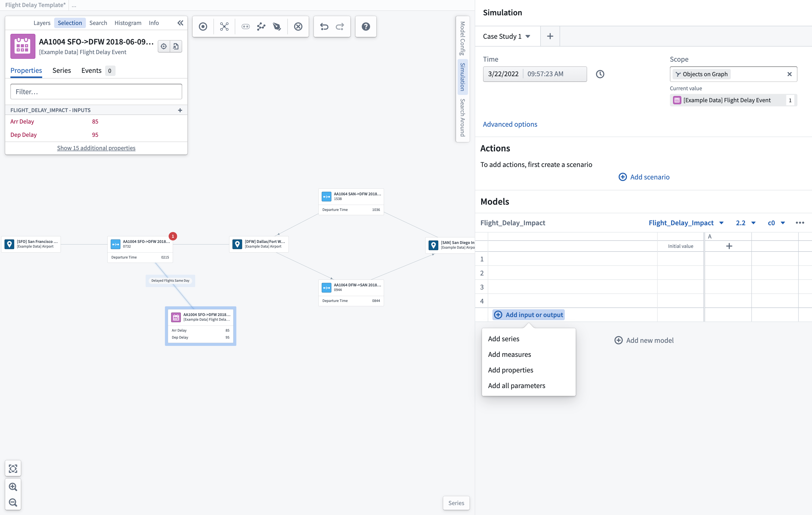Screen dimensions: 812x515
Task: Click the clock icon beside time field
Action: click(600, 74)
